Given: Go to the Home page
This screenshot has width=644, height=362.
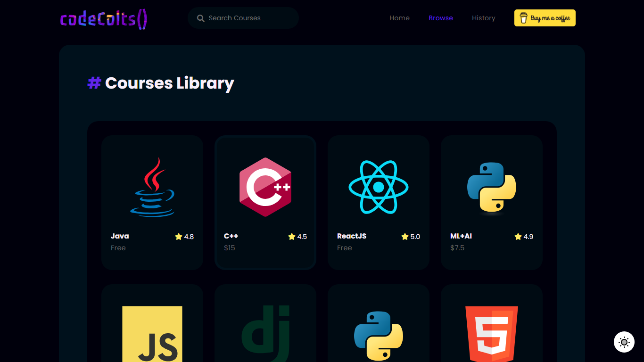Looking at the screenshot, I should click(399, 18).
